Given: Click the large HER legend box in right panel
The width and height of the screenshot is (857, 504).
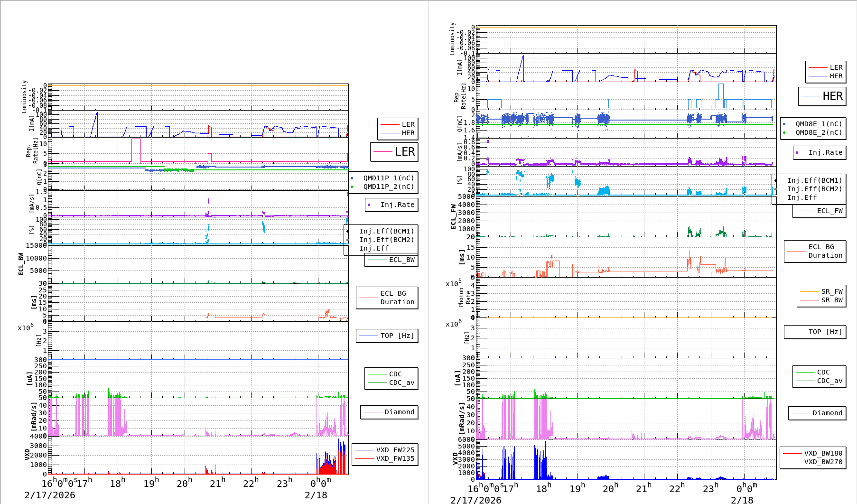Looking at the screenshot, I should tap(822, 96).
